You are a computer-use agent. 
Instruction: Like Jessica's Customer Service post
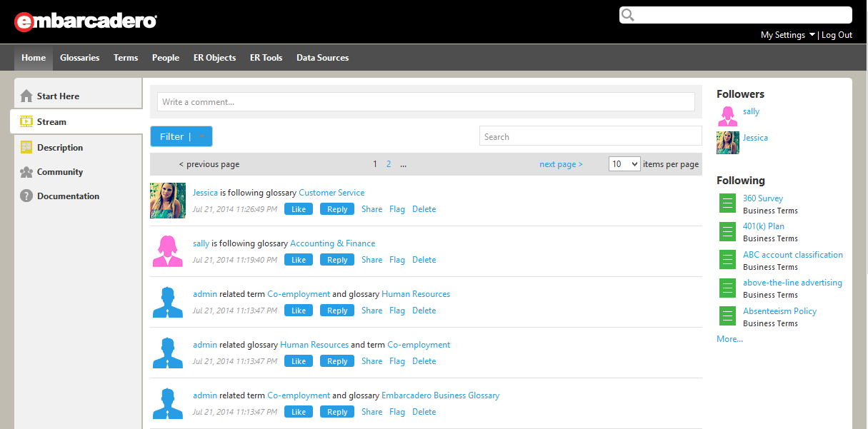[299, 209]
